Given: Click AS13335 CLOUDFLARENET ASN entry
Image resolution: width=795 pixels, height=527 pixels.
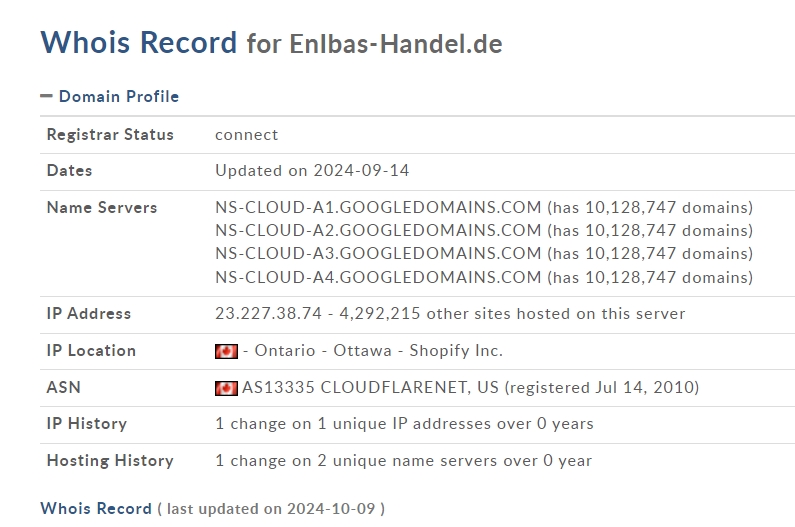Looking at the screenshot, I should pos(371,388).
